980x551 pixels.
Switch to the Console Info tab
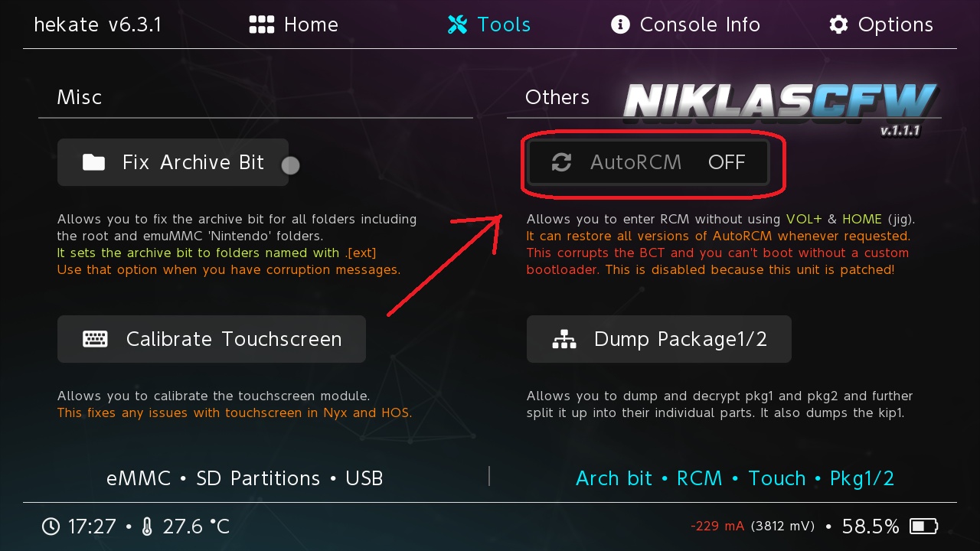[700, 25]
